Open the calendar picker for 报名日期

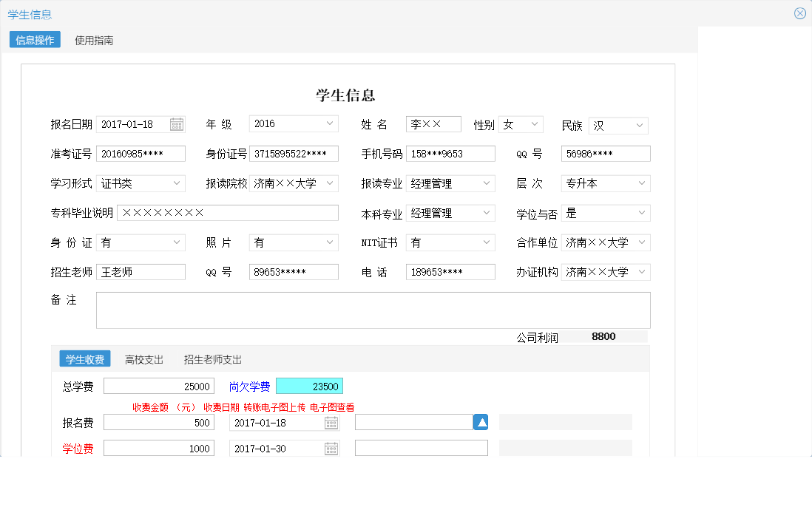pyautogui.click(x=177, y=124)
